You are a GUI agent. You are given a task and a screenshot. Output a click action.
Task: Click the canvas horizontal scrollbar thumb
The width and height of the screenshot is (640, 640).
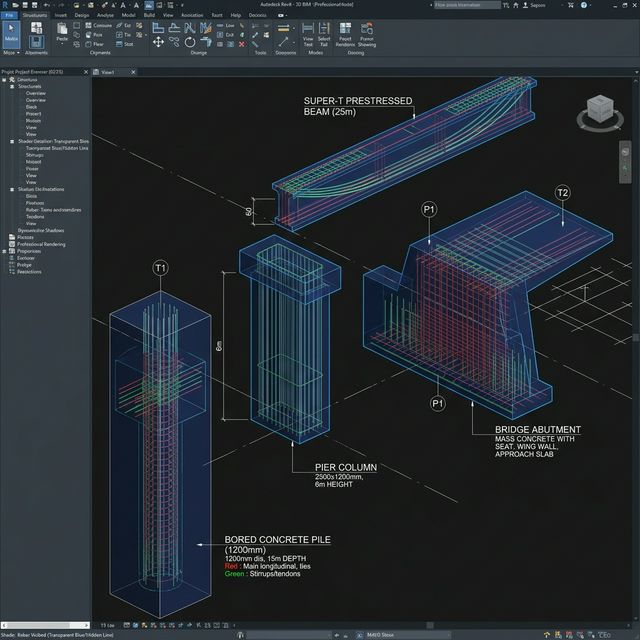(x=429, y=625)
